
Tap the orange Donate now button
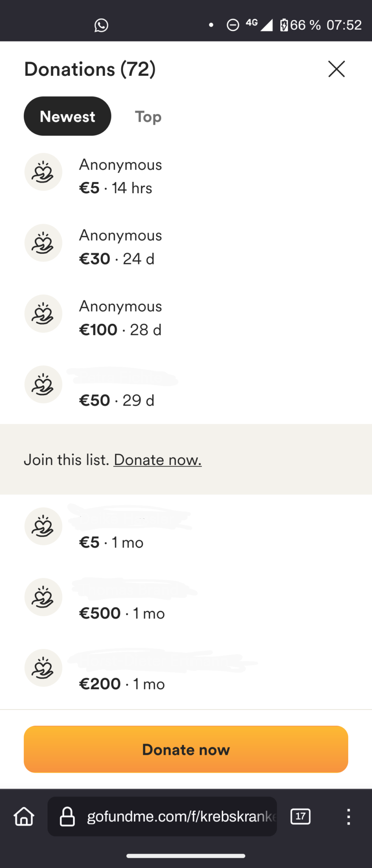(x=186, y=749)
